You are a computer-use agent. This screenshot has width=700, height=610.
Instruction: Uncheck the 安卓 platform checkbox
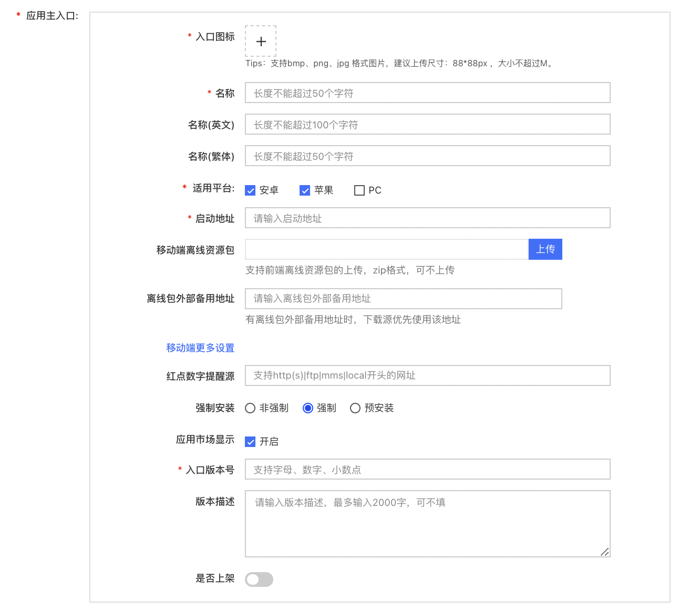pyautogui.click(x=251, y=190)
